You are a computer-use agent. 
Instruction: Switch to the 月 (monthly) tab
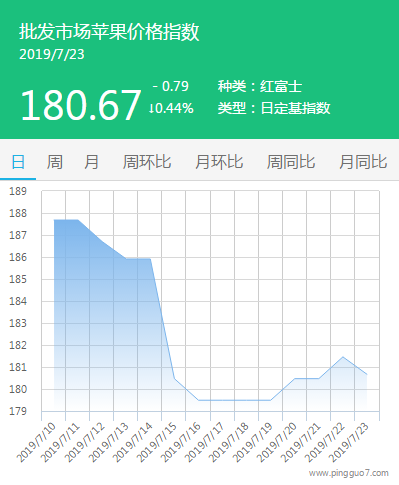click(x=91, y=162)
